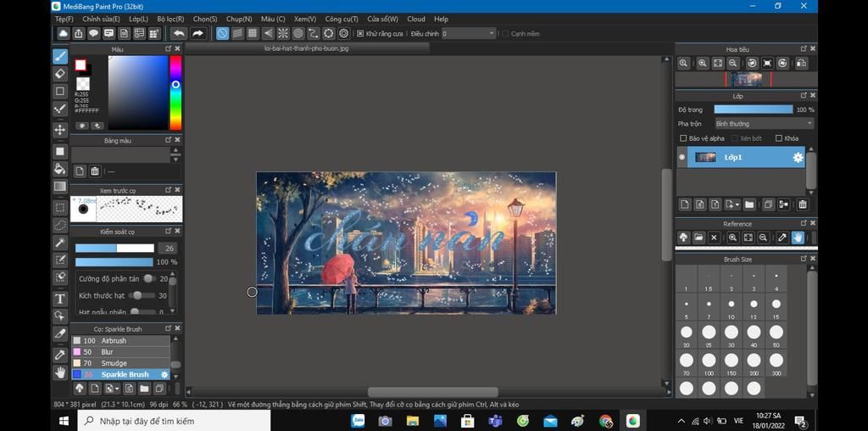
Task: Toggle Cạnh mềm checkbox
Action: pos(505,34)
